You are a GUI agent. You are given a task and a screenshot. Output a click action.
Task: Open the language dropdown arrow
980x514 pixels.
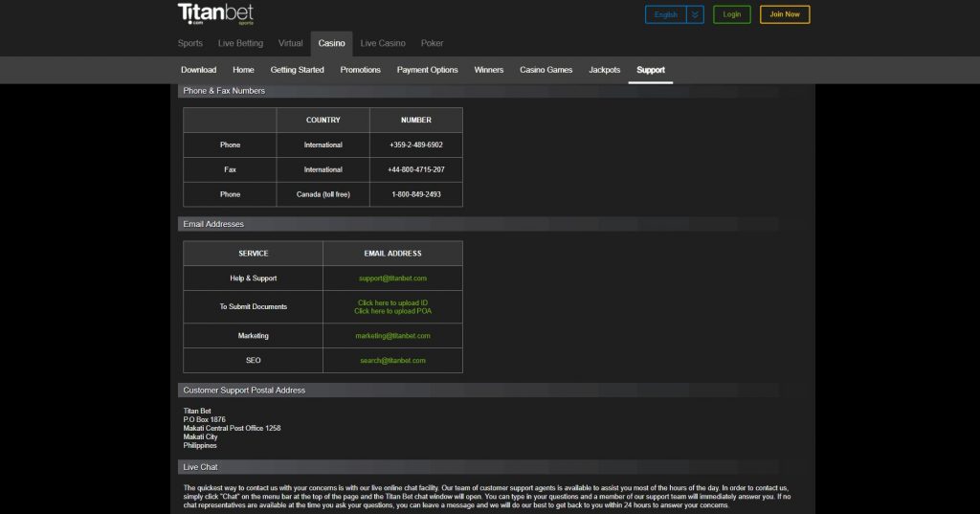pyautogui.click(x=695, y=14)
